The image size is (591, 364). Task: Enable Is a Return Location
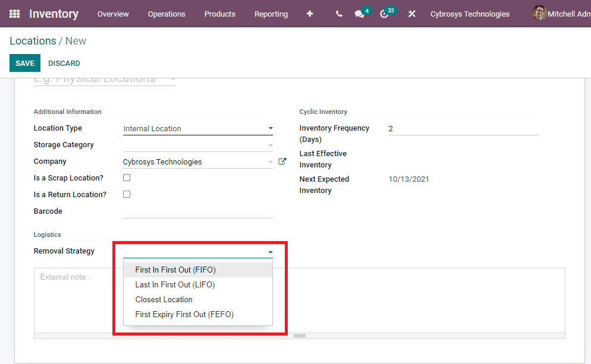127,194
